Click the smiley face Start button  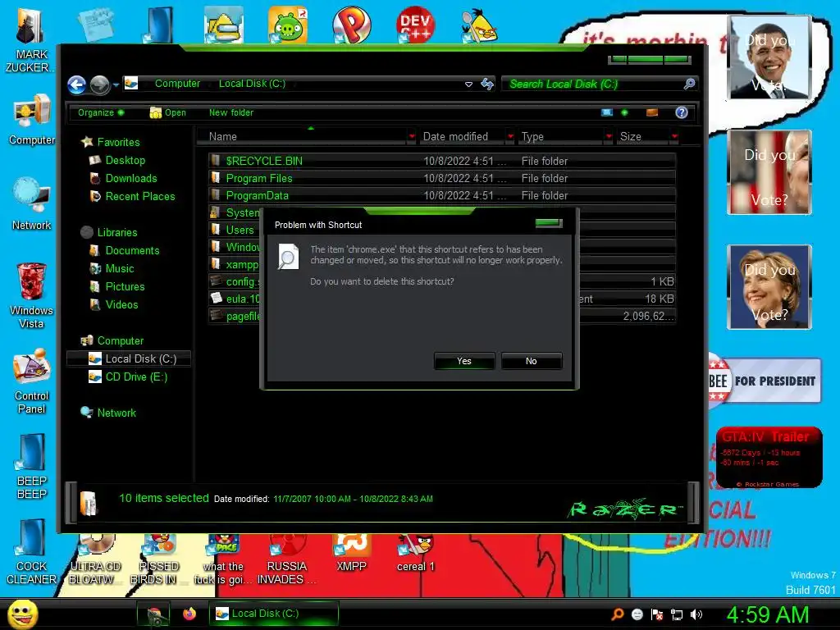click(22, 614)
